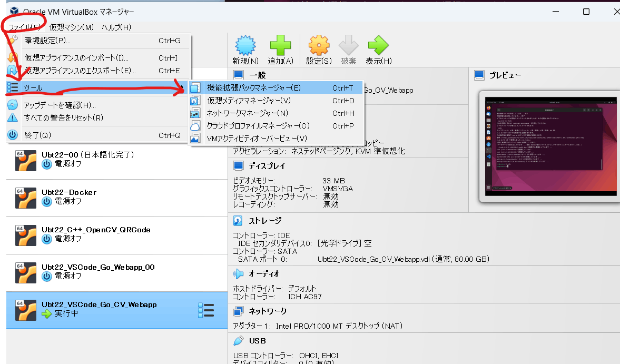Select VM Ubt22_VSCode_Go_Webapp_00

[117, 273]
